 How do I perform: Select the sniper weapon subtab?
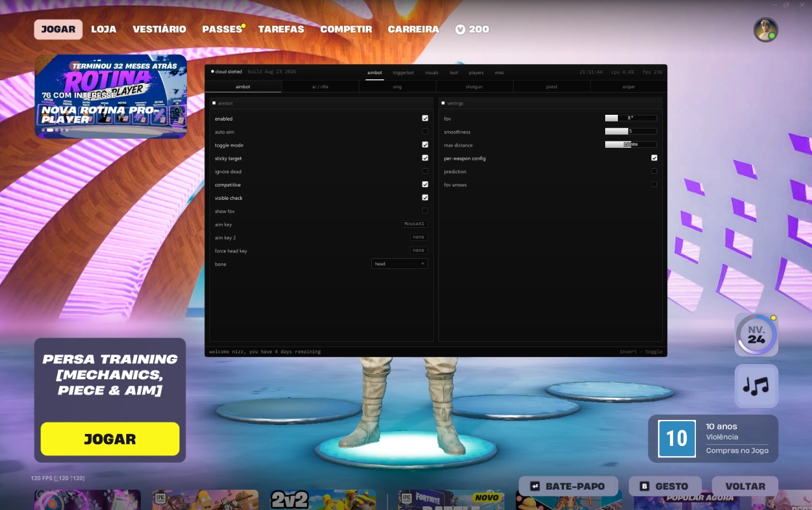click(629, 87)
